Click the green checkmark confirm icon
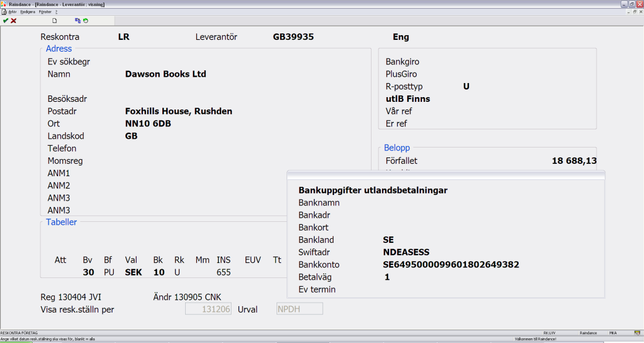The height and width of the screenshot is (343, 644). tap(5, 20)
